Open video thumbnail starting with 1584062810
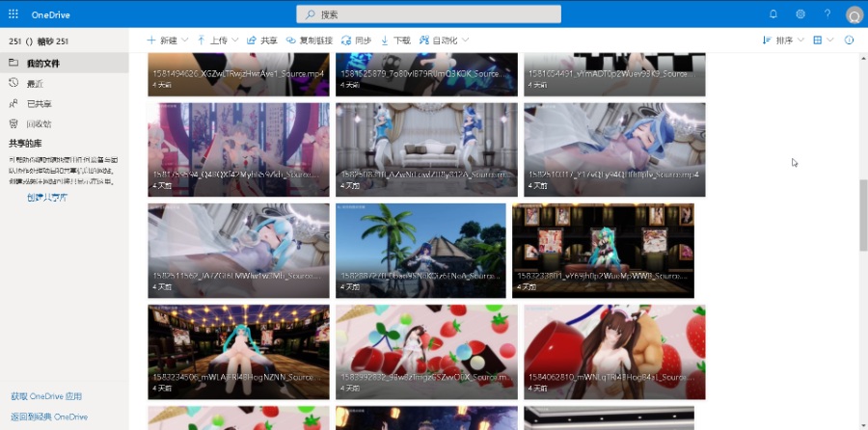The height and width of the screenshot is (430, 868). point(614,352)
